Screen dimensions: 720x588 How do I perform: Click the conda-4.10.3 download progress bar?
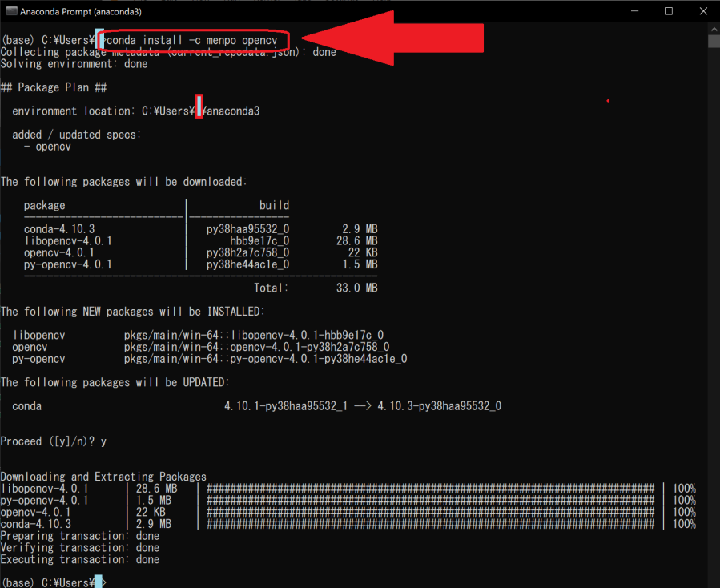pyautogui.click(x=431, y=524)
